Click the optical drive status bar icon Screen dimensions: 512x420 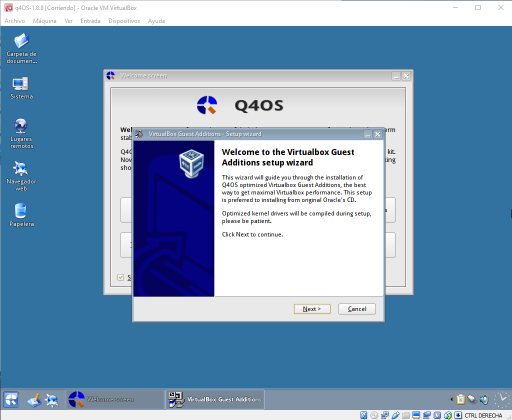pyautogui.click(x=374, y=415)
